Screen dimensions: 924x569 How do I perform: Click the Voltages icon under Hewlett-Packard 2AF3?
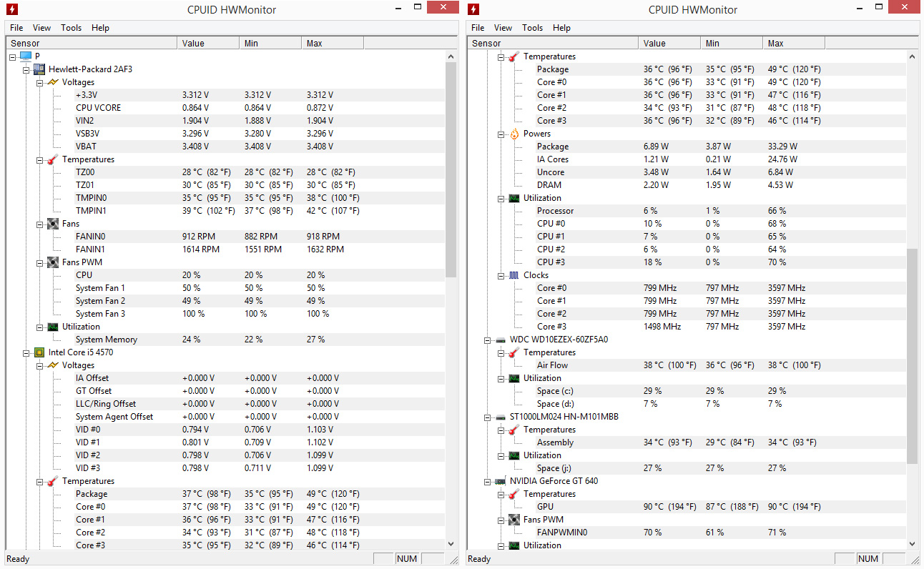coord(53,81)
